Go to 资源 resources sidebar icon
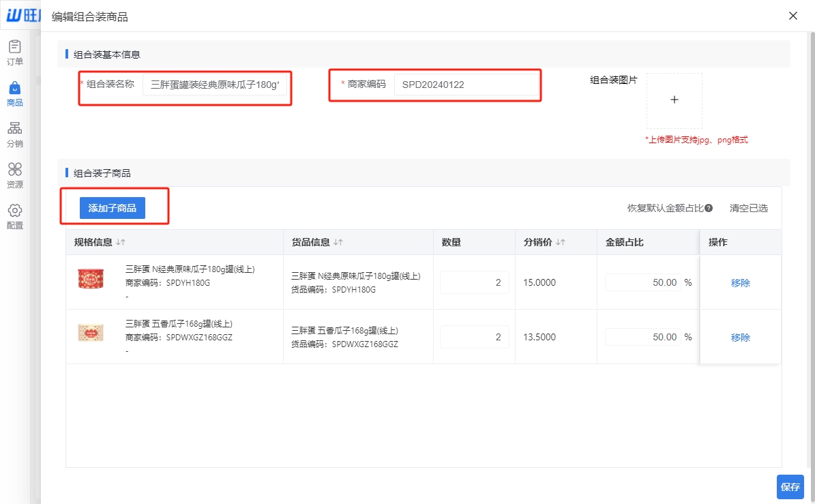 point(15,171)
